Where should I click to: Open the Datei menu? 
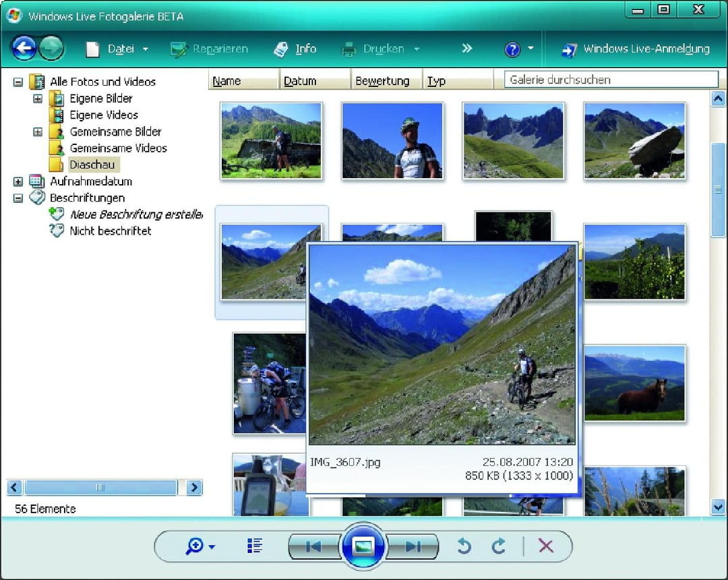(117, 49)
